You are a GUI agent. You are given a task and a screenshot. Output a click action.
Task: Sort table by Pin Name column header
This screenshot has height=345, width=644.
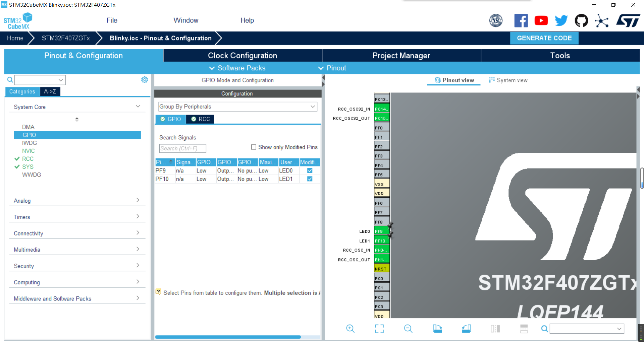(x=165, y=162)
